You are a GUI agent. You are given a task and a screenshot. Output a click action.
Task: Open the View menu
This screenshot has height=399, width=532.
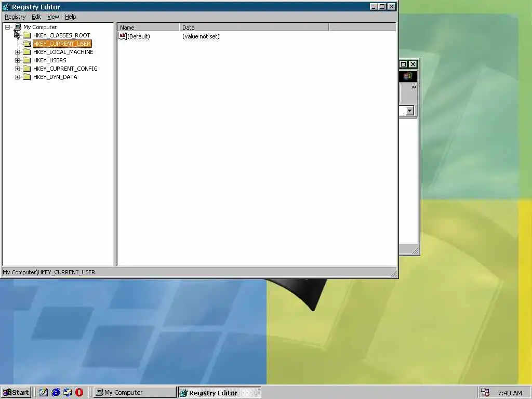(x=53, y=17)
